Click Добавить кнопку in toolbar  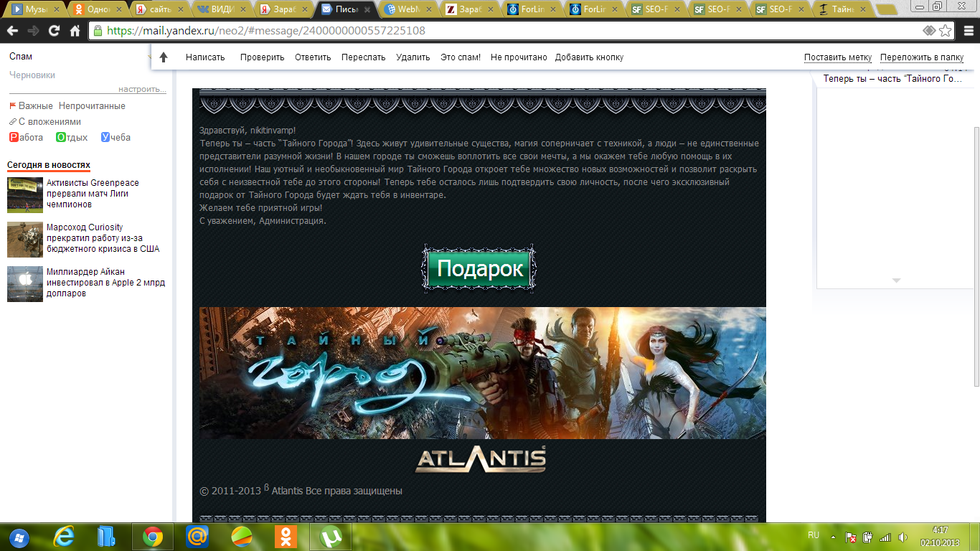[x=589, y=57]
